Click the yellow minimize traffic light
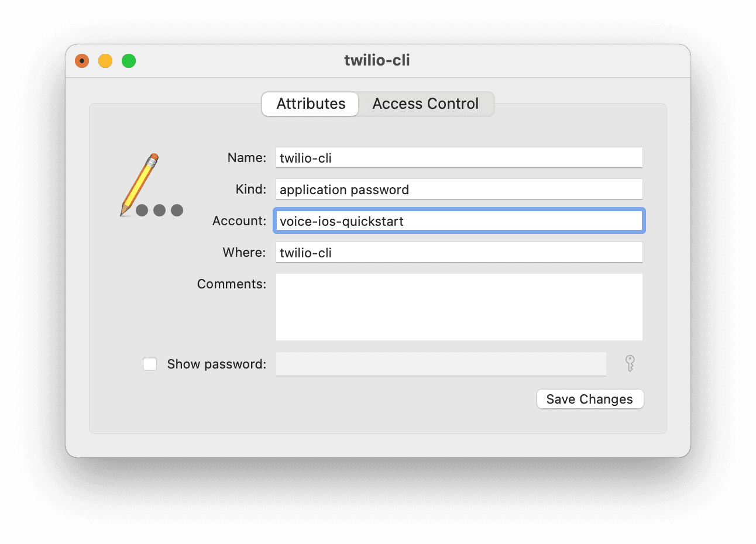The width and height of the screenshot is (756, 544). 105,60
